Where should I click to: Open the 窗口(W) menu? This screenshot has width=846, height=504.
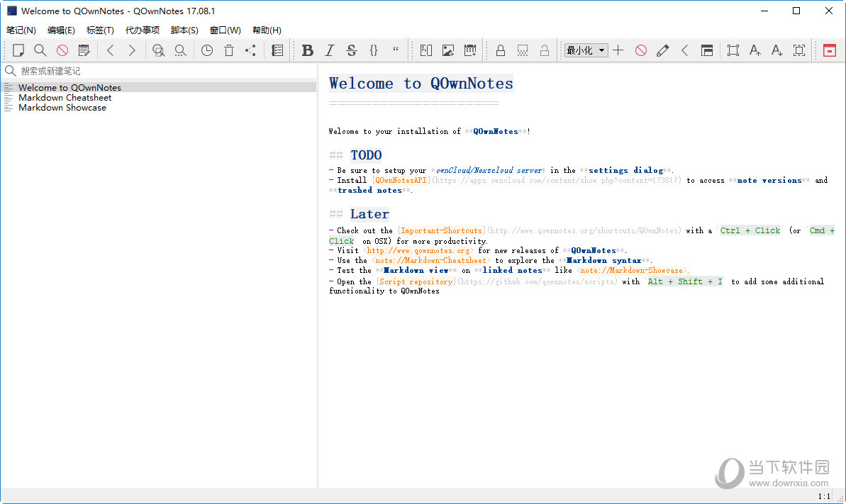coord(226,30)
